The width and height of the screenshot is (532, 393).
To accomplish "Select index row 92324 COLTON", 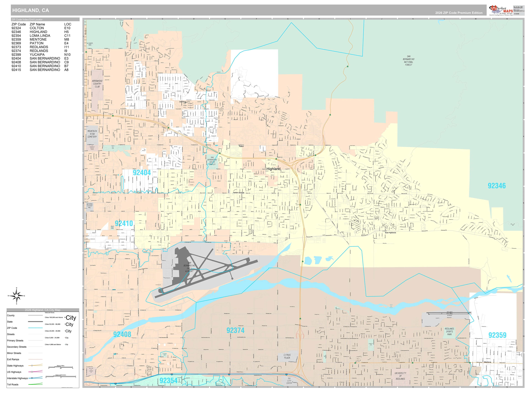I will (x=41, y=28).
